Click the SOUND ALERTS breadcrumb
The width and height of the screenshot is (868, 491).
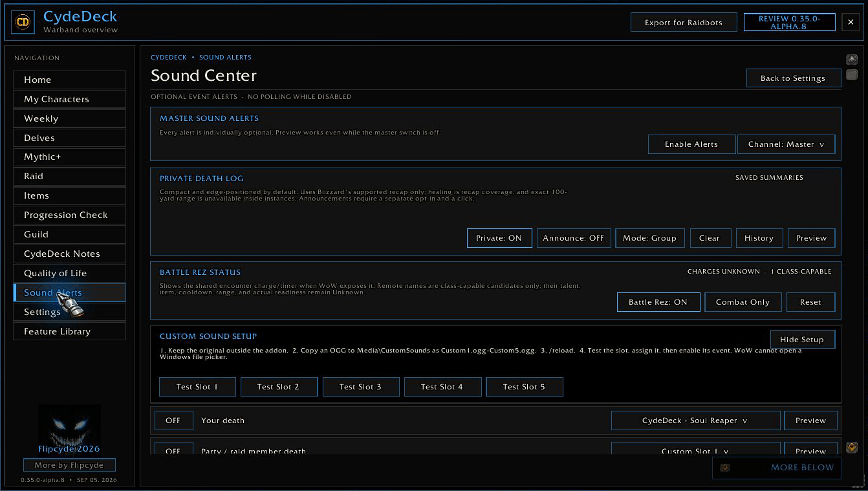coord(225,58)
